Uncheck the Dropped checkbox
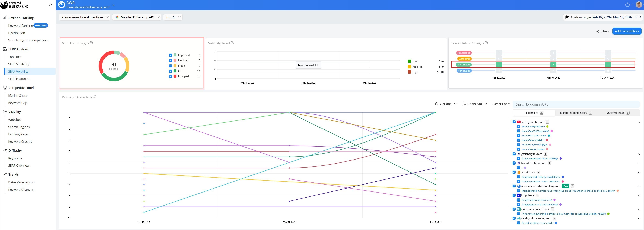 [x=171, y=76]
